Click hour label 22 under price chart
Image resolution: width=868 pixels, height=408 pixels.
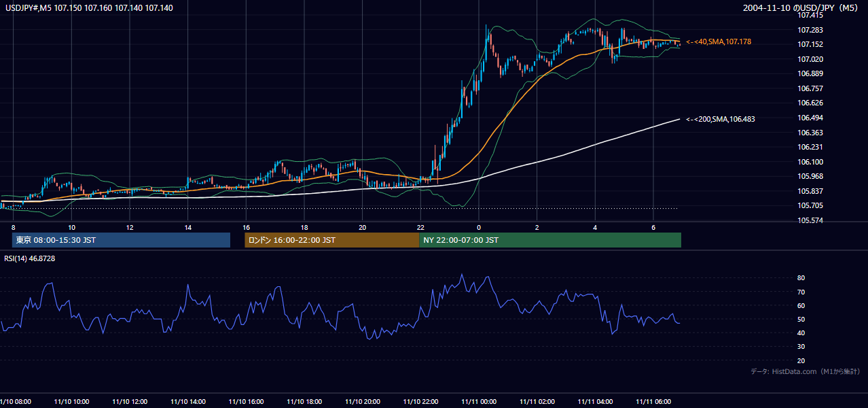coord(420,227)
